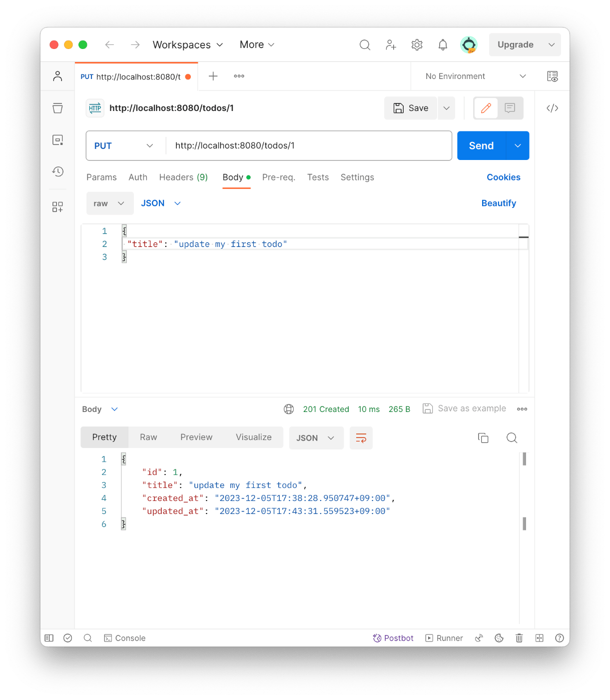
Task: Open notifications with the bell icon
Action: pyautogui.click(x=443, y=45)
